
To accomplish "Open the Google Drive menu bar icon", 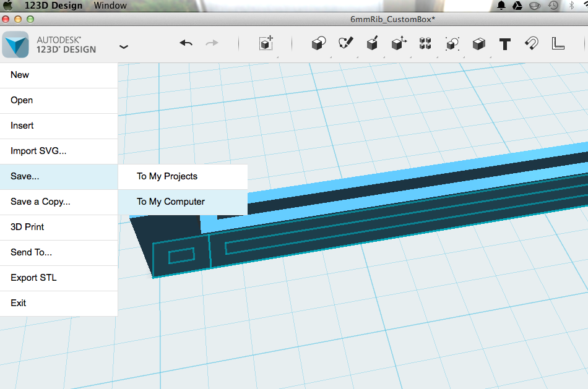I will [517, 5].
